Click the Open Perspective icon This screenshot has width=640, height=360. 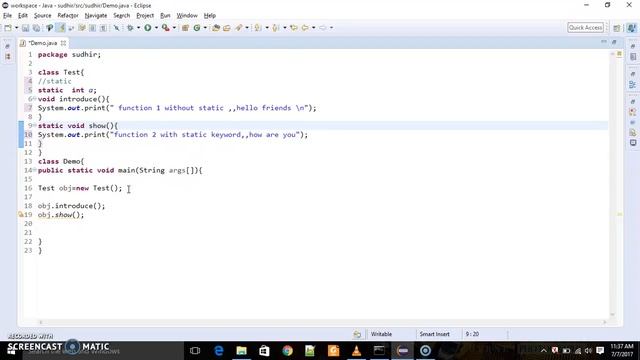click(x=617, y=28)
